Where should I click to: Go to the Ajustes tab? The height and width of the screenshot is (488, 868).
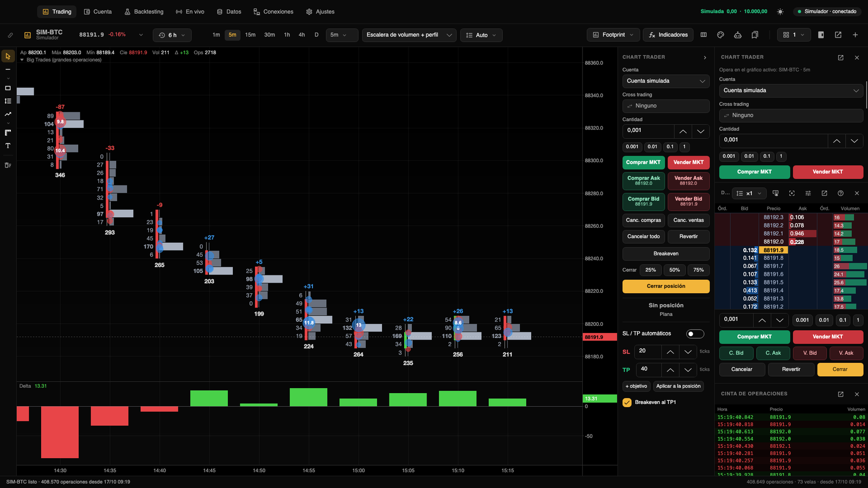(320, 11)
